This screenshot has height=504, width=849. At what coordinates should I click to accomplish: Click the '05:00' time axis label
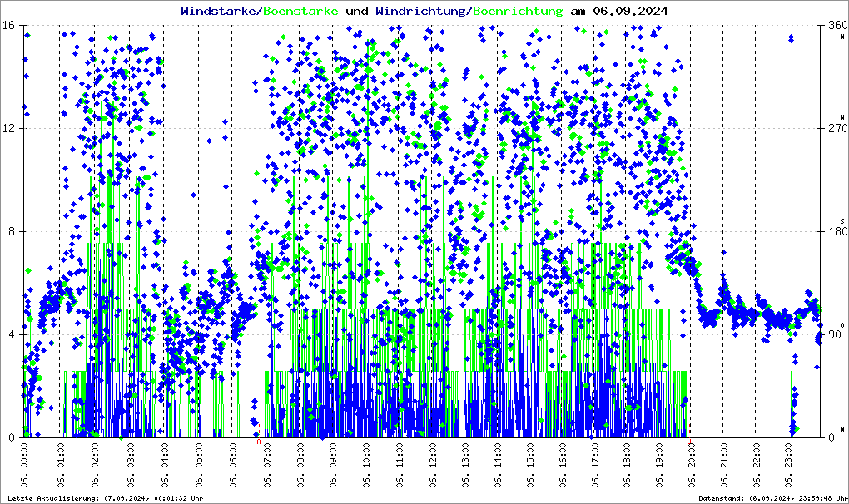pos(200,457)
